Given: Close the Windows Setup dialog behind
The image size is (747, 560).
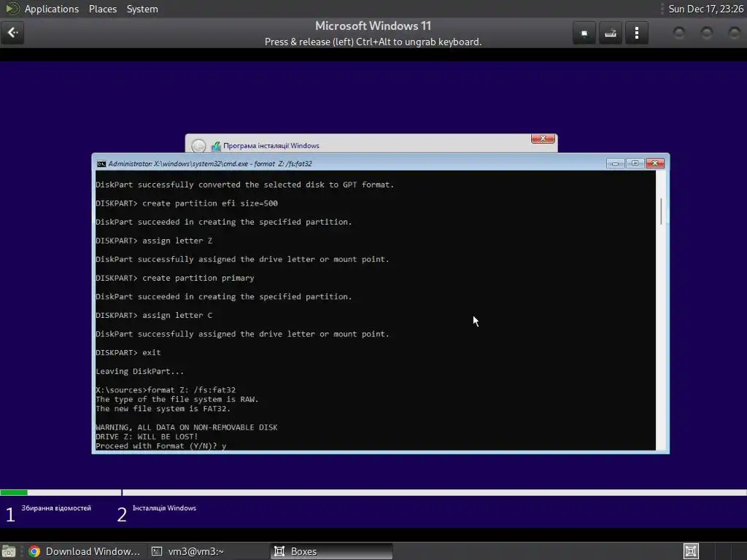Looking at the screenshot, I should [x=543, y=139].
